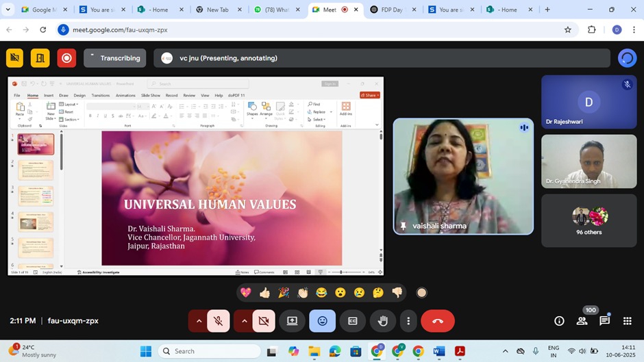Image resolution: width=644 pixels, height=362 pixels.
Task: Click the Transcribing status button
Action: (115, 58)
